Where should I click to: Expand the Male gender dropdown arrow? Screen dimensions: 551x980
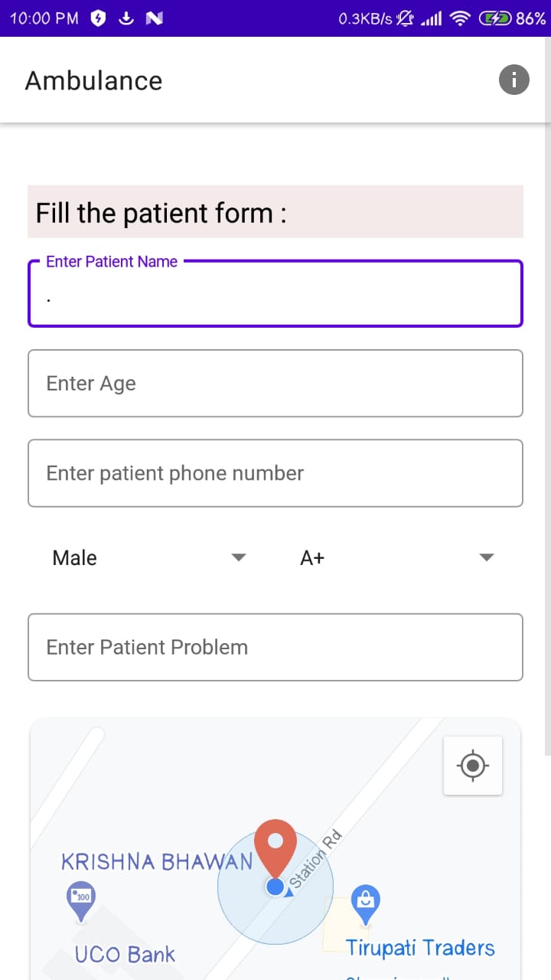239,557
